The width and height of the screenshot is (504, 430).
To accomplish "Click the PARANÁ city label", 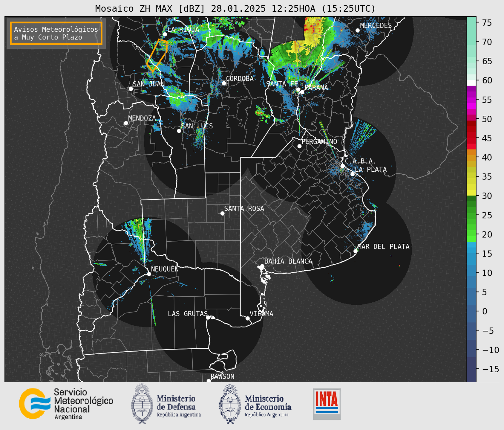I will [x=316, y=87].
